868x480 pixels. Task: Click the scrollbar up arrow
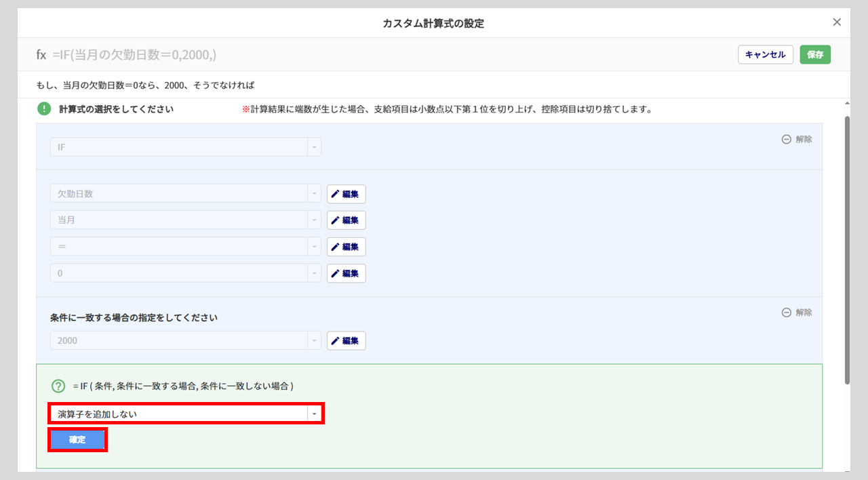[846, 103]
